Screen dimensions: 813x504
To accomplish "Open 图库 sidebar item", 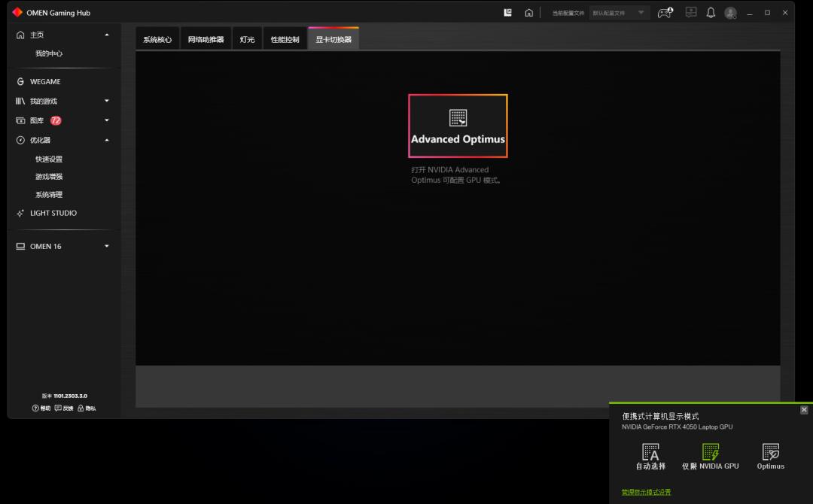I will click(x=37, y=120).
